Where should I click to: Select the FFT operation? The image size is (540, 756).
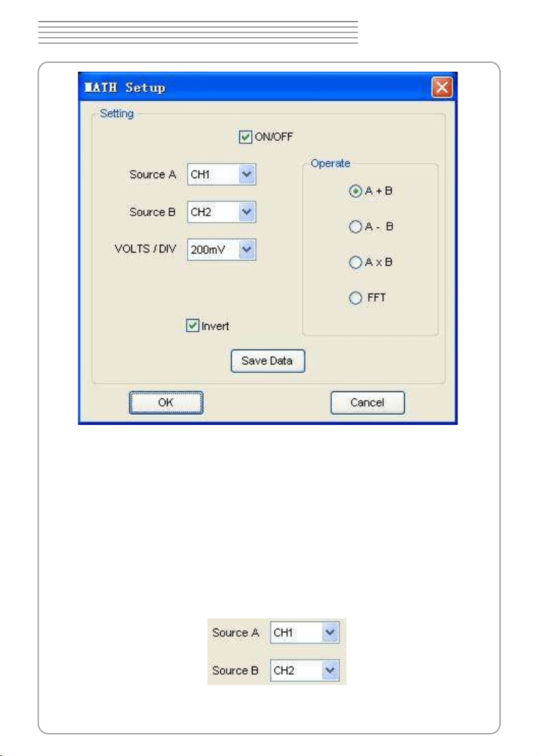pyautogui.click(x=355, y=298)
